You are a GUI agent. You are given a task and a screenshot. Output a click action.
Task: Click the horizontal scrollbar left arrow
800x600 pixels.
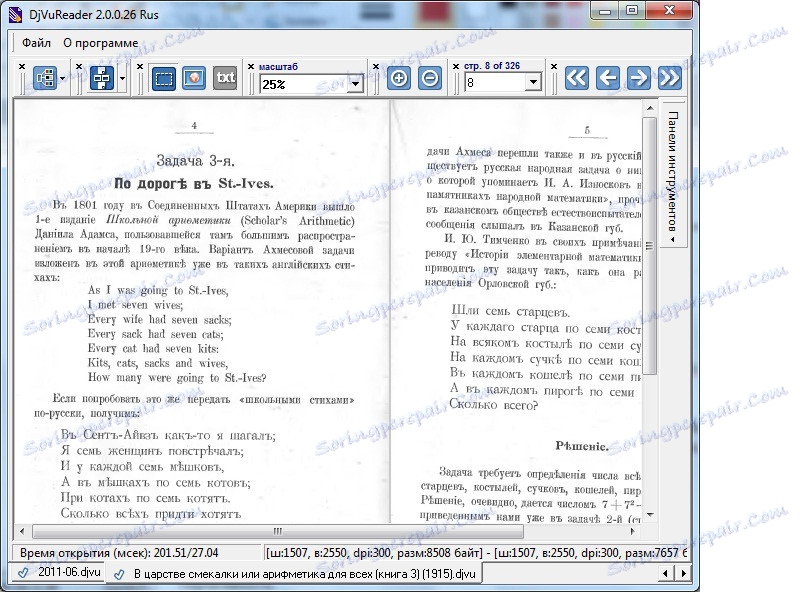coord(21,531)
